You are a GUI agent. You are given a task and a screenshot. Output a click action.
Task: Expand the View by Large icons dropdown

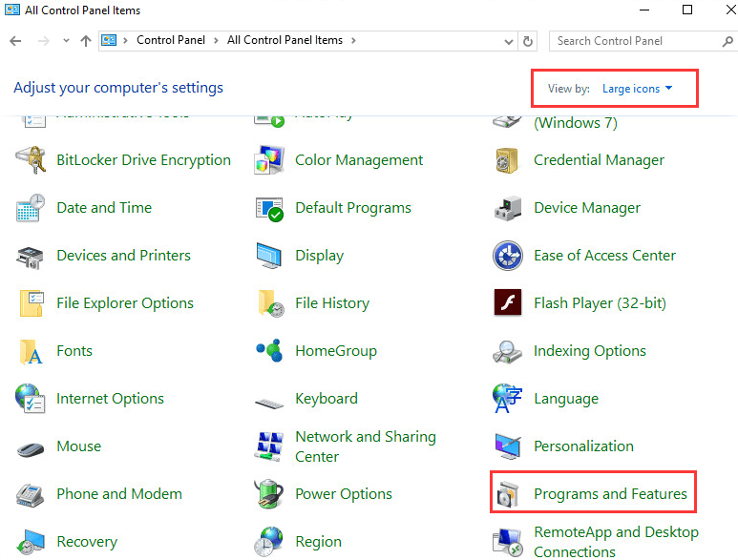pos(637,89)
